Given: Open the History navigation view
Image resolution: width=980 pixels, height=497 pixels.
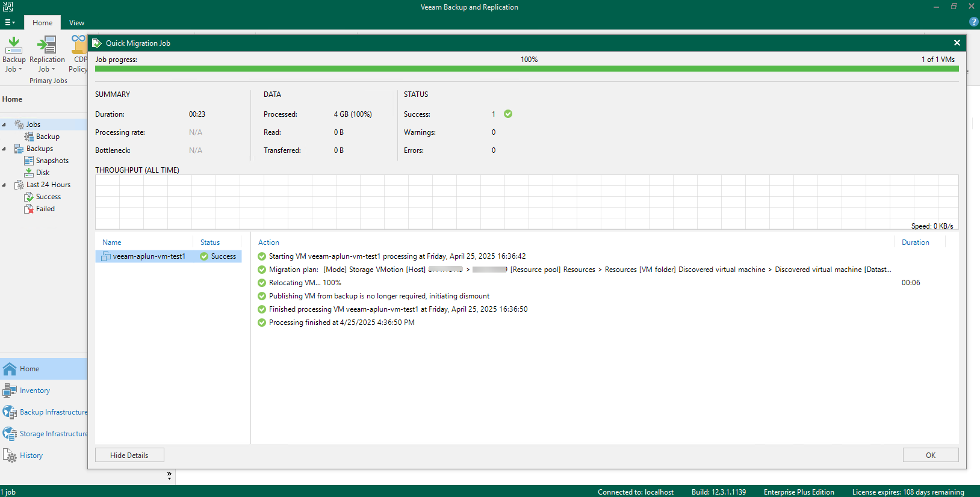Looking at the screenshot, I should pos(43,455).
